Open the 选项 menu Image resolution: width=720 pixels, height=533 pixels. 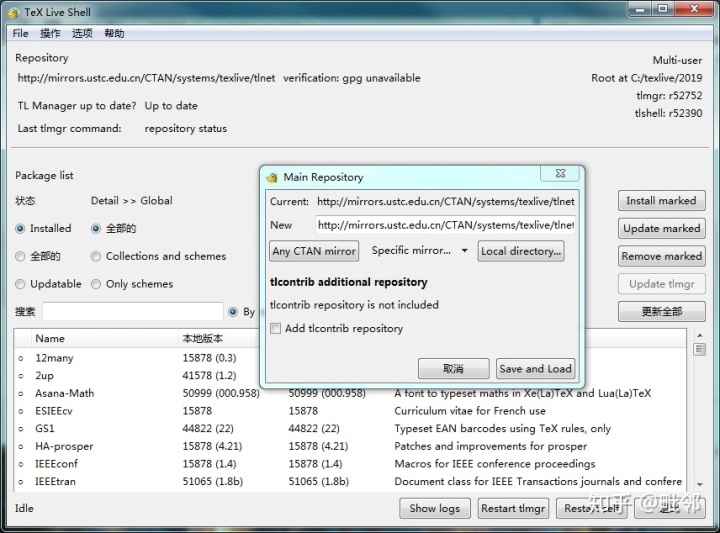pos(82,33)
